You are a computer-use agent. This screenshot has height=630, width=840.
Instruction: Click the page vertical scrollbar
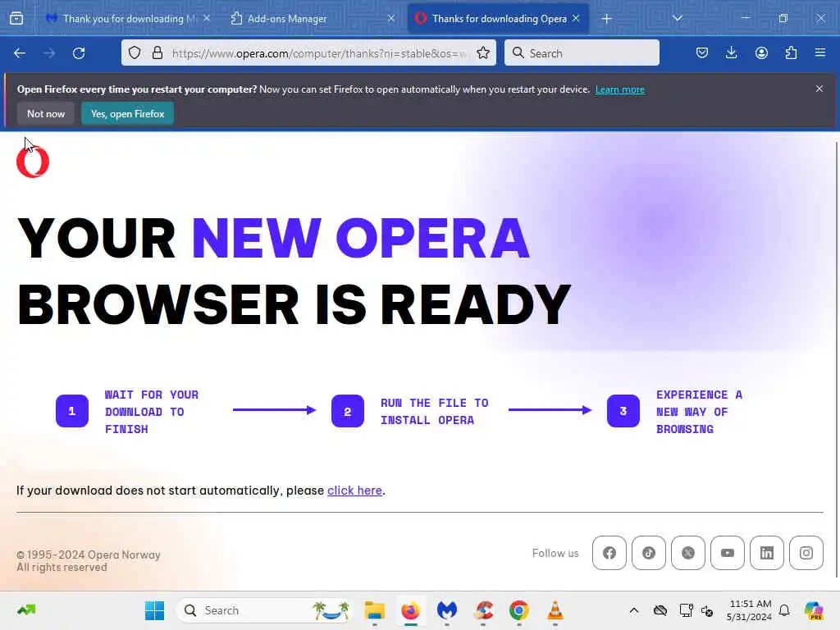[x=836, y=359]
